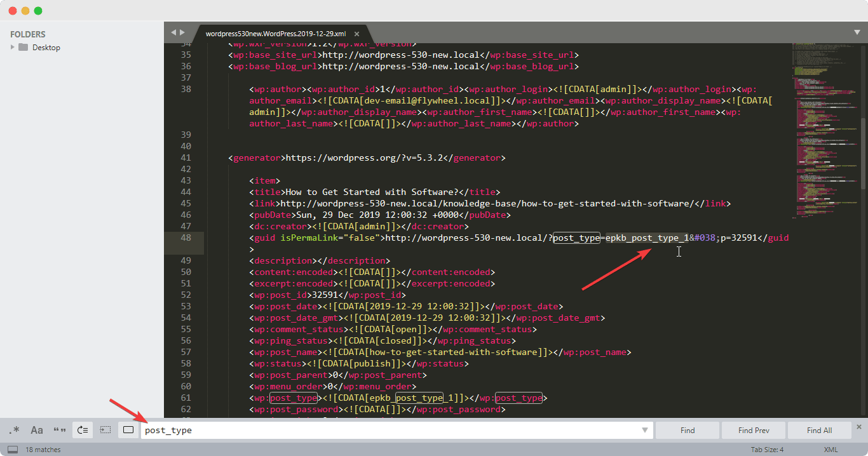
Task: Toggle the status bar panel icon
Action: coord(11,449)
